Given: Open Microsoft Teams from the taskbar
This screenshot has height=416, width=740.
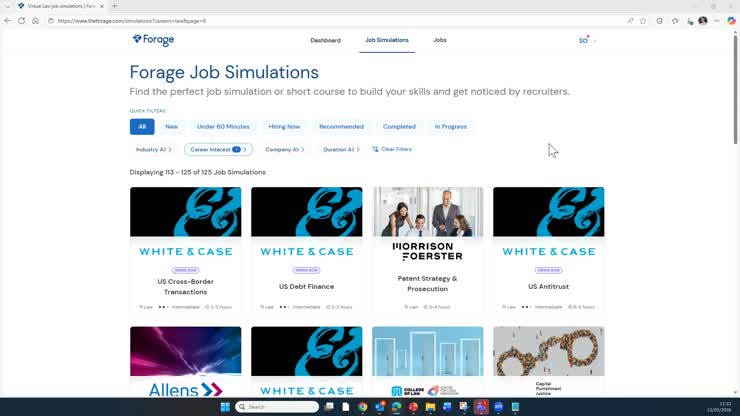Looking at the screenshot, I should coord(481,407).
